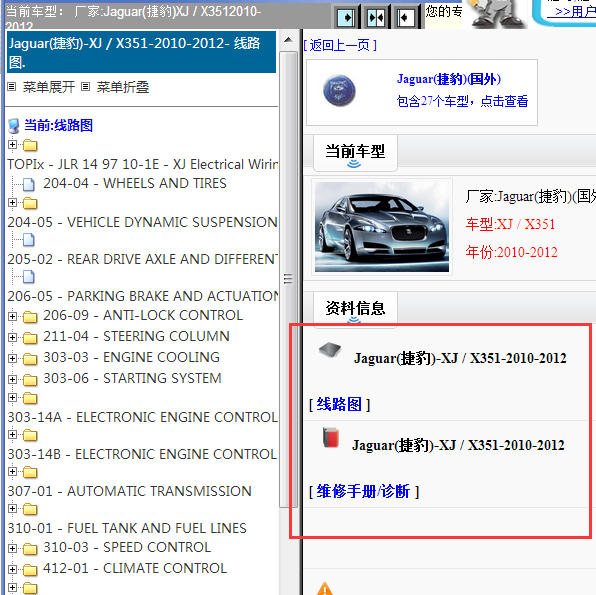The height and width of the screenshot is (595, 596).
Task: Click the 当前:线路图 heading
Action: tap(59, 125)
